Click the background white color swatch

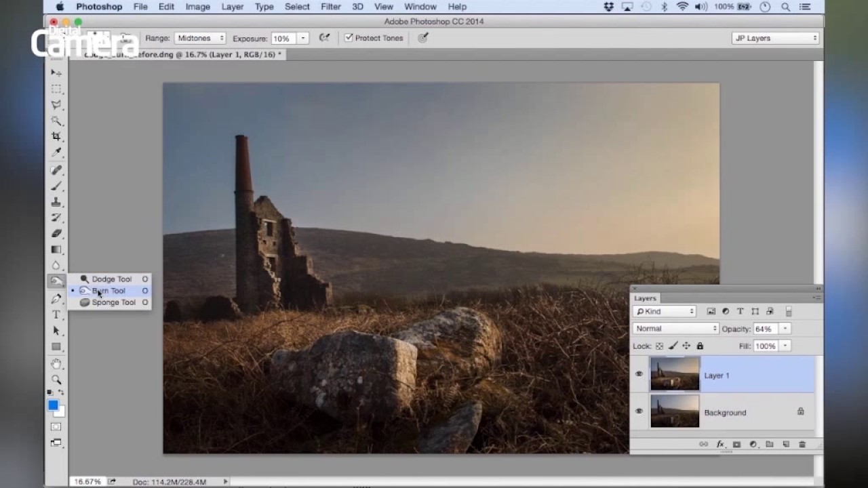coord(61,411)
